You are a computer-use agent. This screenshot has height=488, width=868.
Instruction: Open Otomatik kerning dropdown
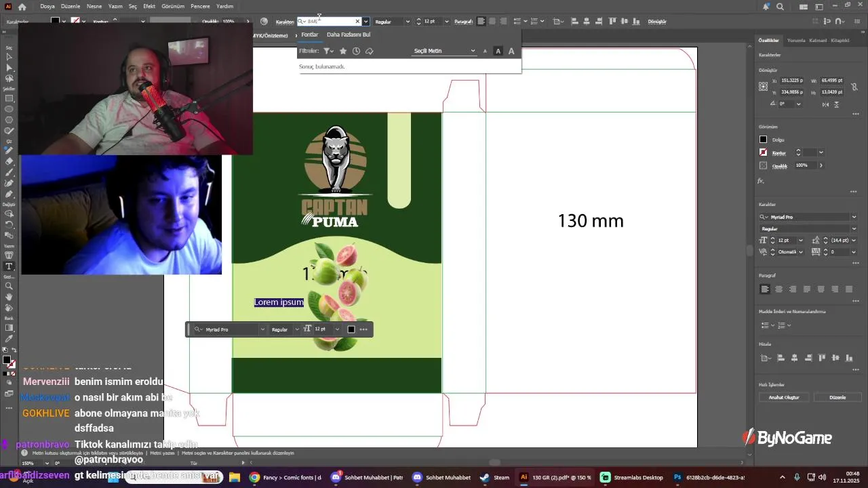coord(801,252)
